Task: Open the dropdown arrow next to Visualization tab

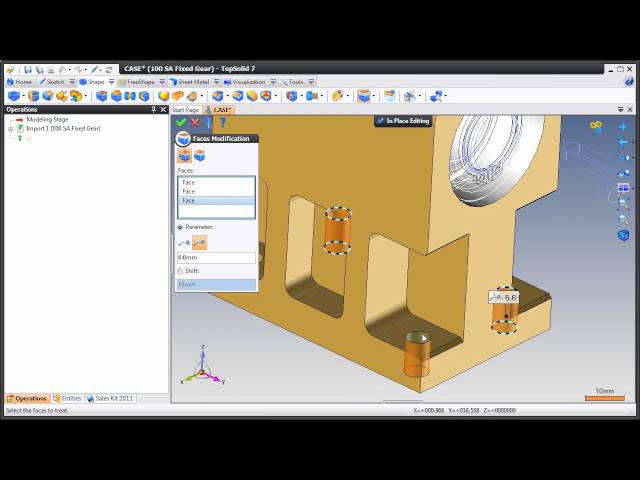Action: coord(271,82)
